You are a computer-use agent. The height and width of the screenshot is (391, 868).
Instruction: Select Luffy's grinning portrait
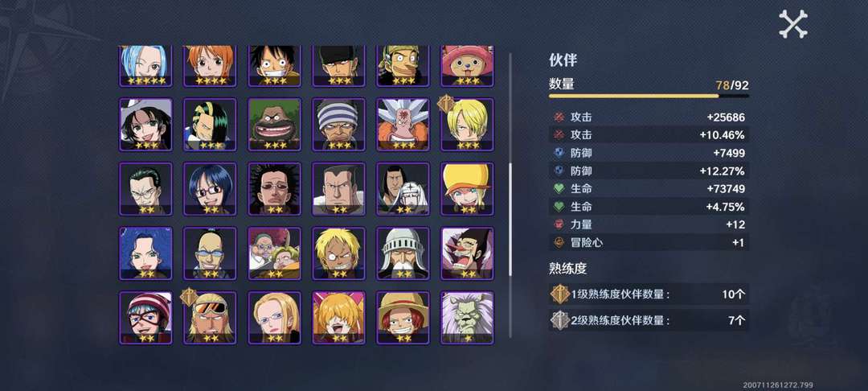[275, 66]
